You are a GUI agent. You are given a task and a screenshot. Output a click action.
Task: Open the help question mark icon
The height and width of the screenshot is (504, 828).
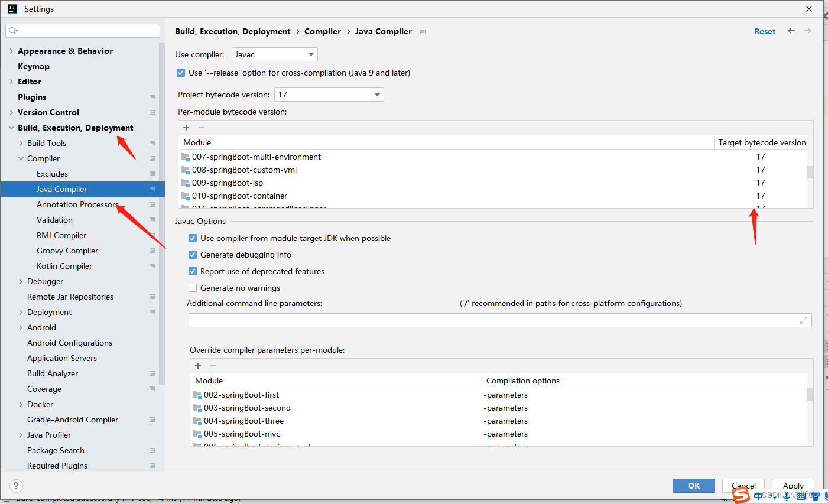(x=17, y=486)
